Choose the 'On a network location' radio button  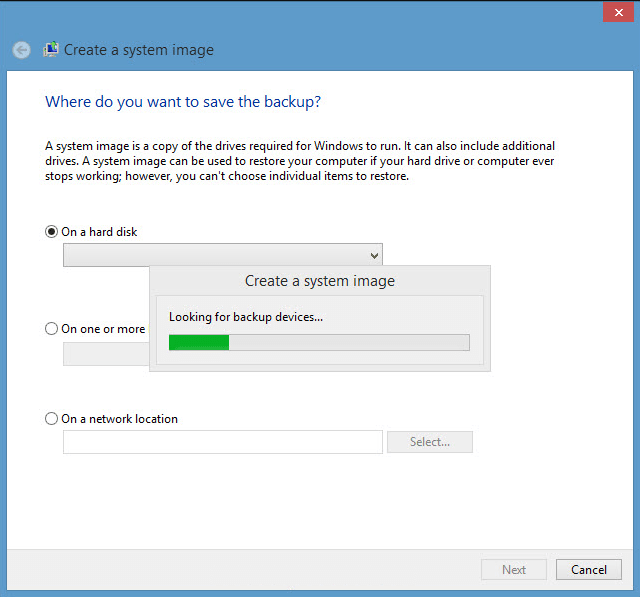point(51,419)
